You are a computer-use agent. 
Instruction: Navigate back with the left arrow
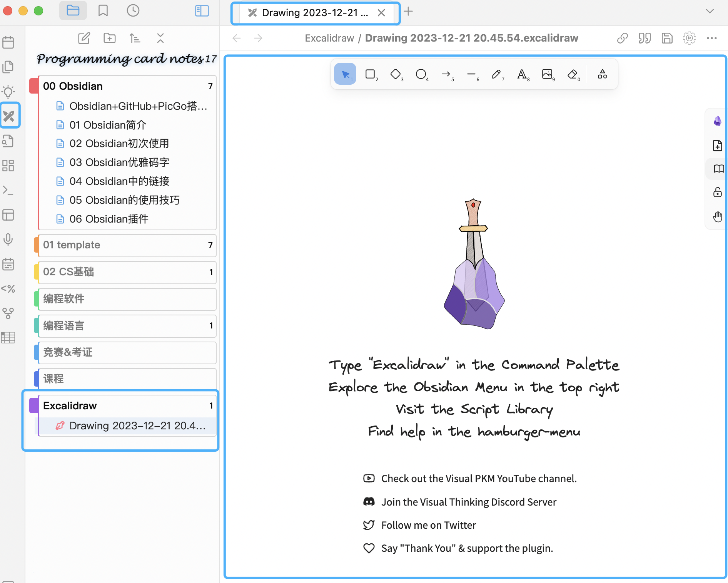click(237, 38)
